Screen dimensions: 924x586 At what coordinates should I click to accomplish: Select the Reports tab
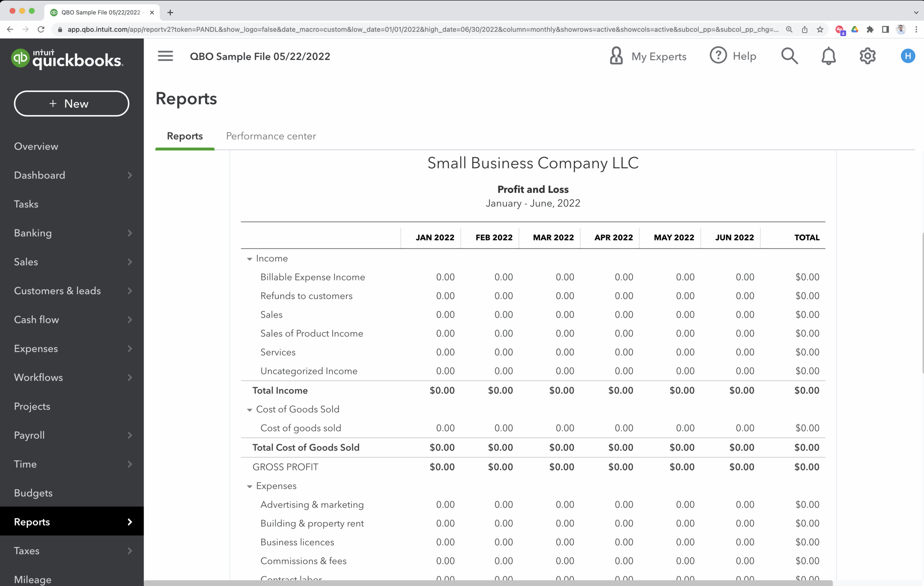coord(184,136)
